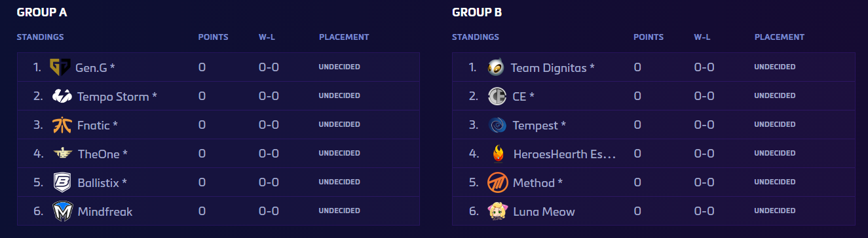Viewport: 868px width, 238px height.
Task: Click the Gen.G team logo
Action: [60, 67]
